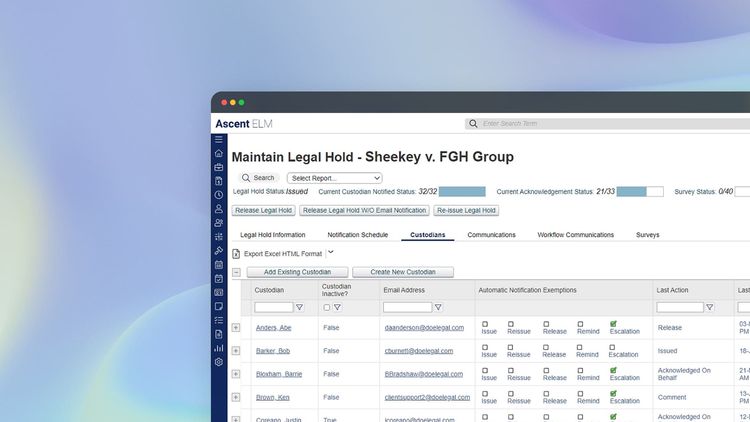Open the Select Report dropdown
Screen dimensions: 750x422
pyautogui.click(x=334, y=178)
